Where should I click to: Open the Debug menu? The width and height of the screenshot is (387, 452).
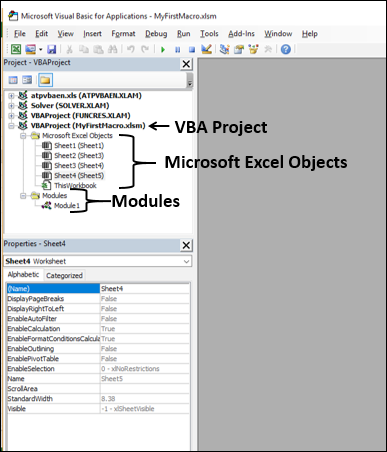(x=156, y=34)
